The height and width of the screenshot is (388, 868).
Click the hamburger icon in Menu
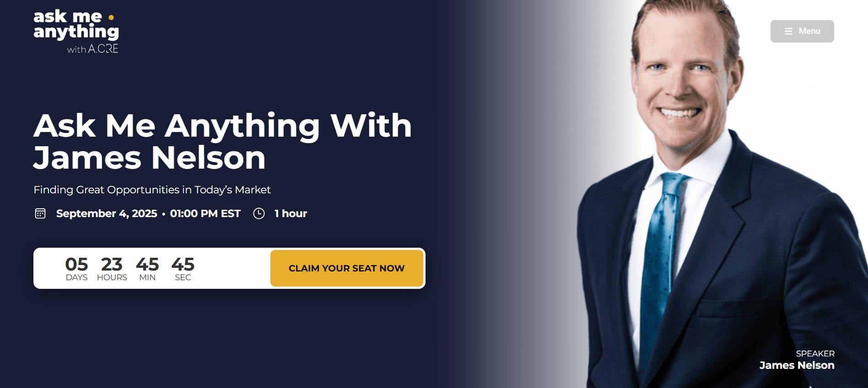[788, 31]
